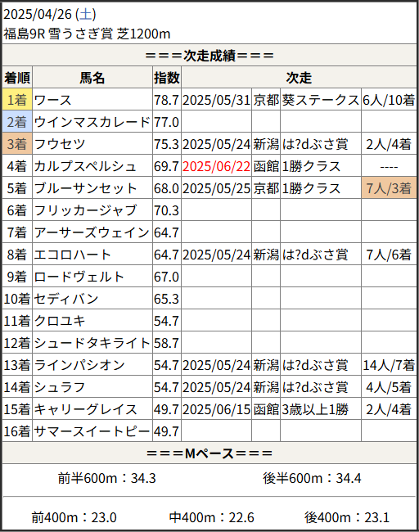Select the ウインマスカレード horse name cell
This screenshot has height=532, width=419.
pyautogui.click(x=92, y=122)
